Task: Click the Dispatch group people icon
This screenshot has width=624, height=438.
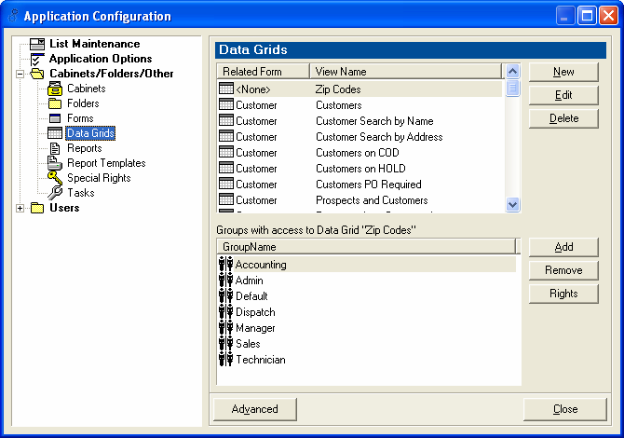Action: coord(226,312)
